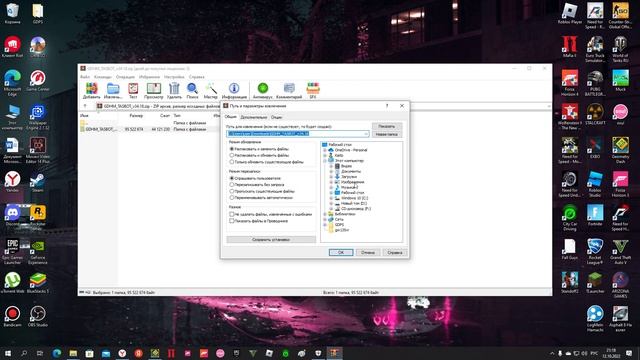Click the Отмена (Cancel) button
Image resolution: width=640 pixels, height=360 pixels.
click(368, 253)
